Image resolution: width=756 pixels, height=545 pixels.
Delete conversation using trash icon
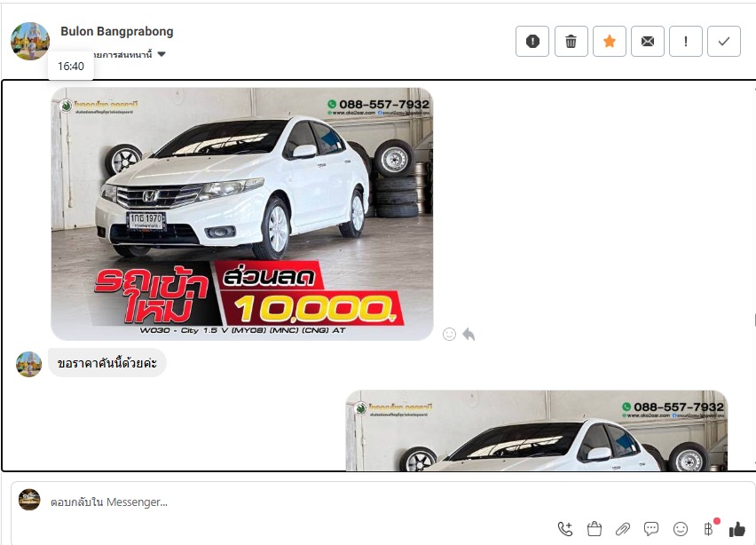571,41
